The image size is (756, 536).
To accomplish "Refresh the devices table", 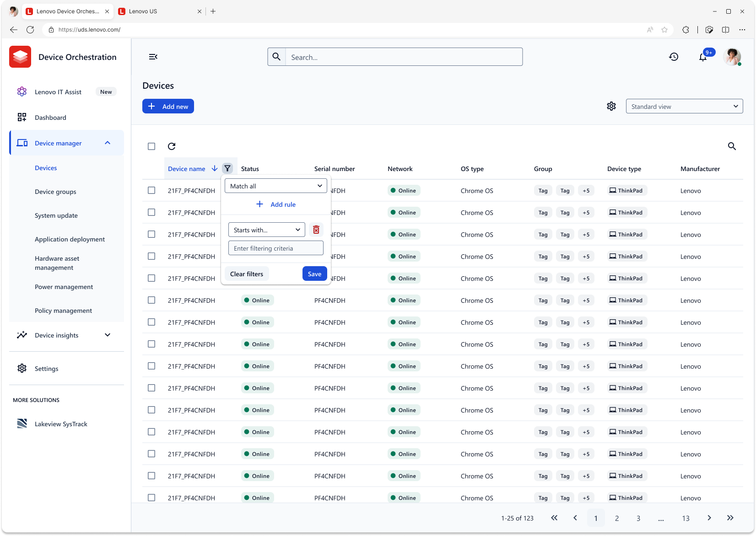I will (x=172, y=146).
